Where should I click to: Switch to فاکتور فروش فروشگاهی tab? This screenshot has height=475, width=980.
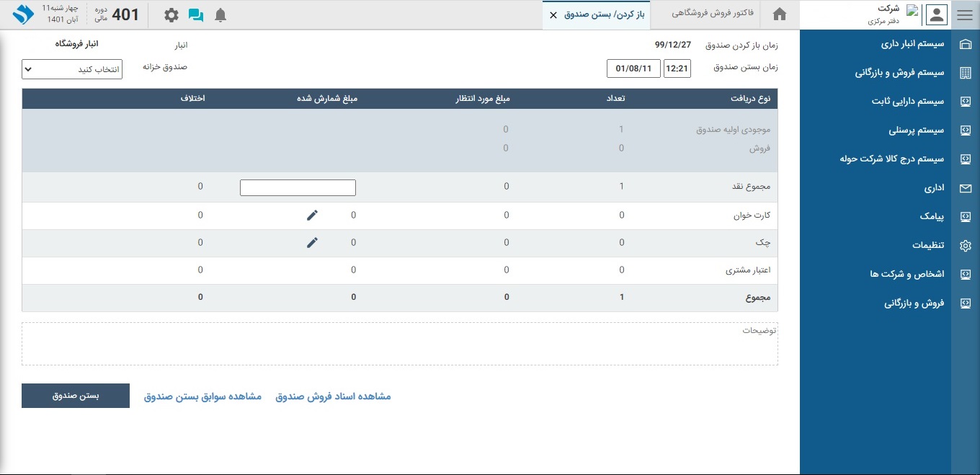click(712, 14)
